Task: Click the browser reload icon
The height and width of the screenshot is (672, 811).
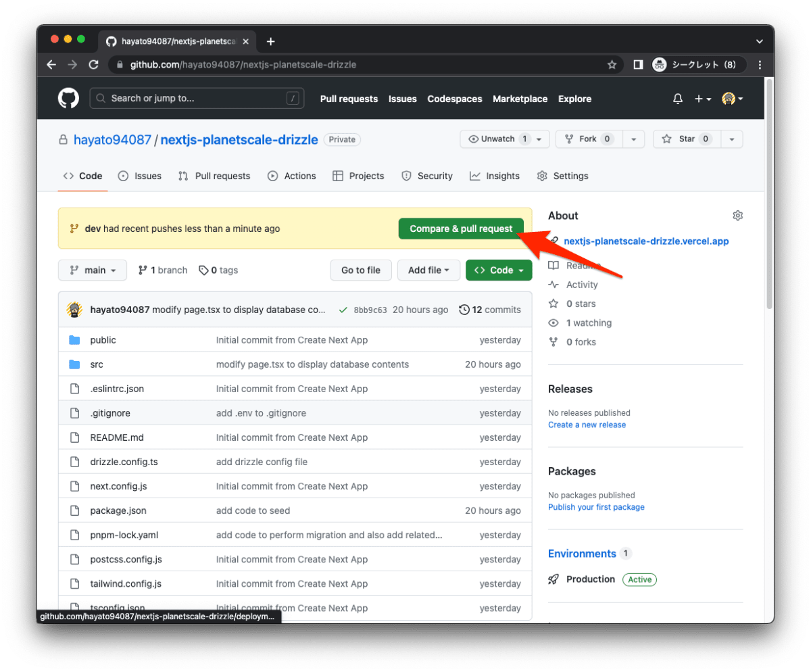Action: tap(94, 65)
